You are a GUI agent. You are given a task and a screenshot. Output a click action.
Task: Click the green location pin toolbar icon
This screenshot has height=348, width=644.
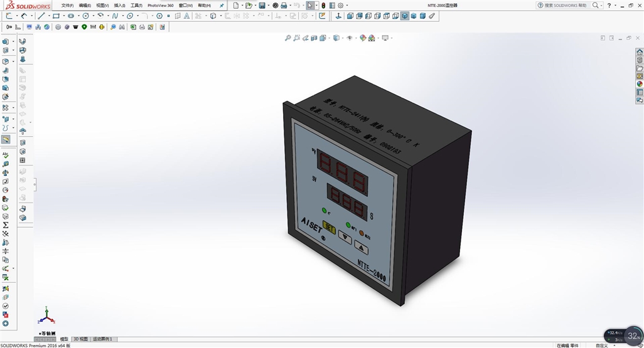coord(84,27)
